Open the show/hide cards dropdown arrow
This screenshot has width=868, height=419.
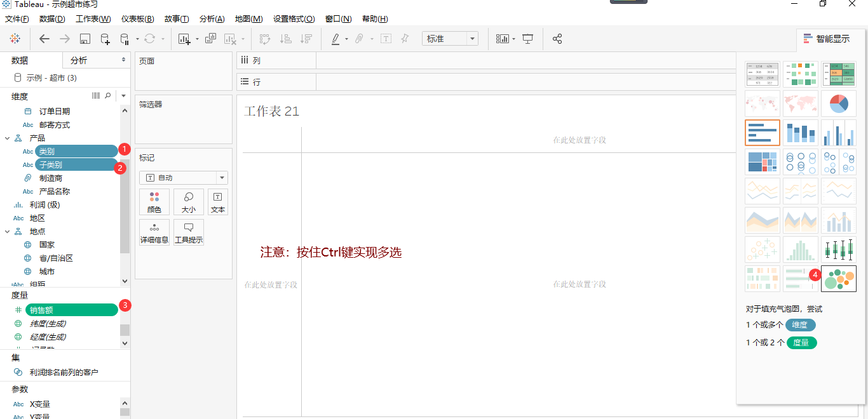[x=513, y=39]
